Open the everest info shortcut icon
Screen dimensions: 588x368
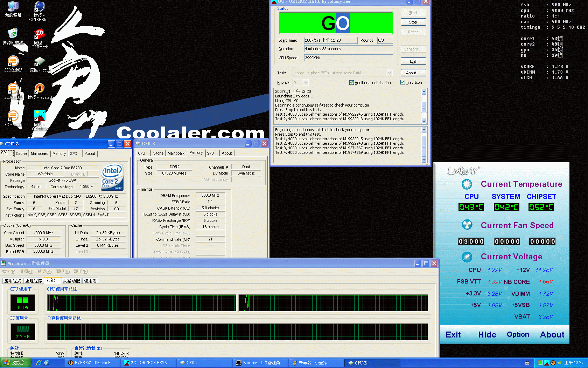pyautogui.click(x=40, y=88)
